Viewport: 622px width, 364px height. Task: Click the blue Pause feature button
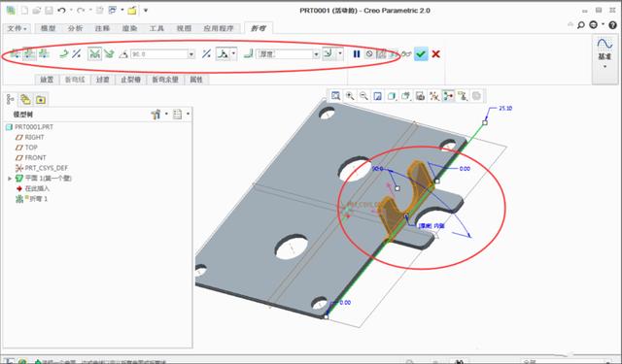coord(357,53)
